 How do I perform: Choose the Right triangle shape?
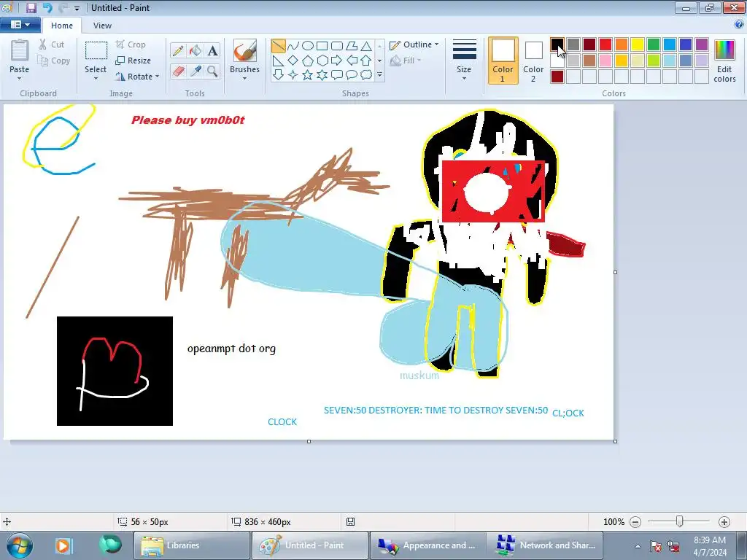(x=278, y=61)
